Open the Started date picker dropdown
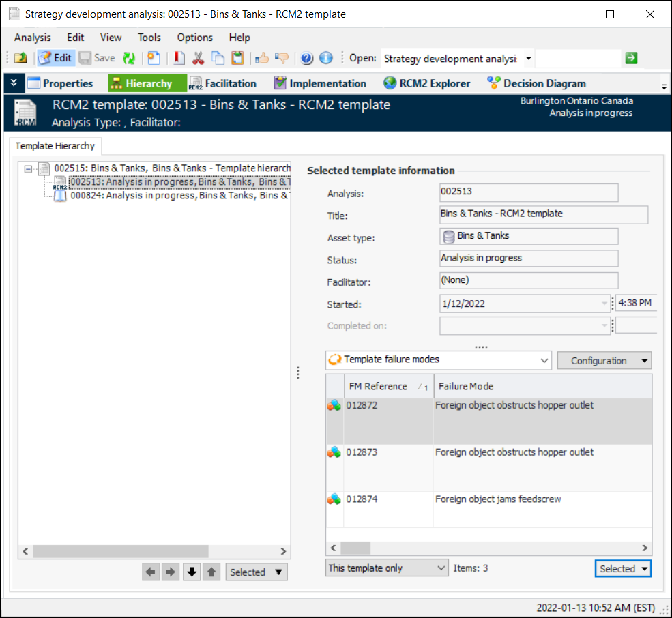672x618 pixels. [604, 304]
